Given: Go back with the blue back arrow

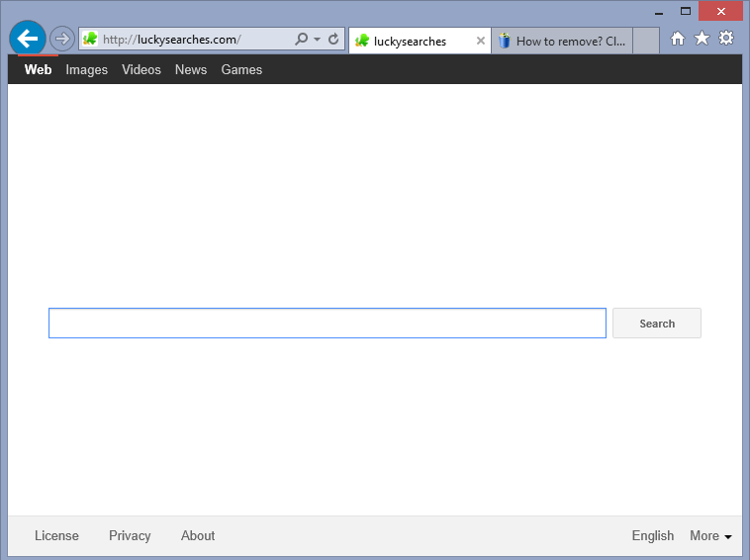Looking at the screenshot, I should pyautogui.click(x=28, y=39).
